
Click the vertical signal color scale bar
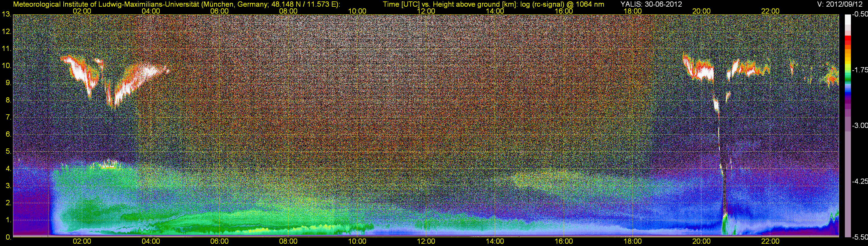pos(847,126)
